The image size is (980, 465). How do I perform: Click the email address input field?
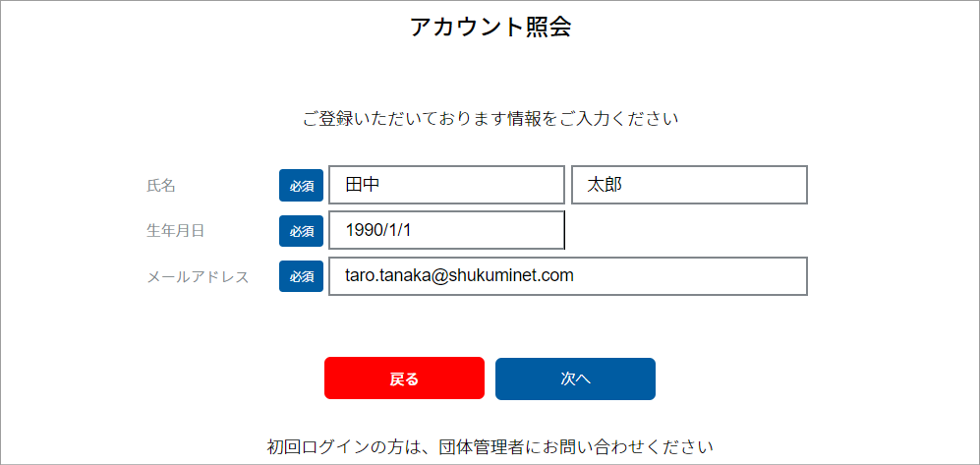pyautogui.click(x=567, y=276)
